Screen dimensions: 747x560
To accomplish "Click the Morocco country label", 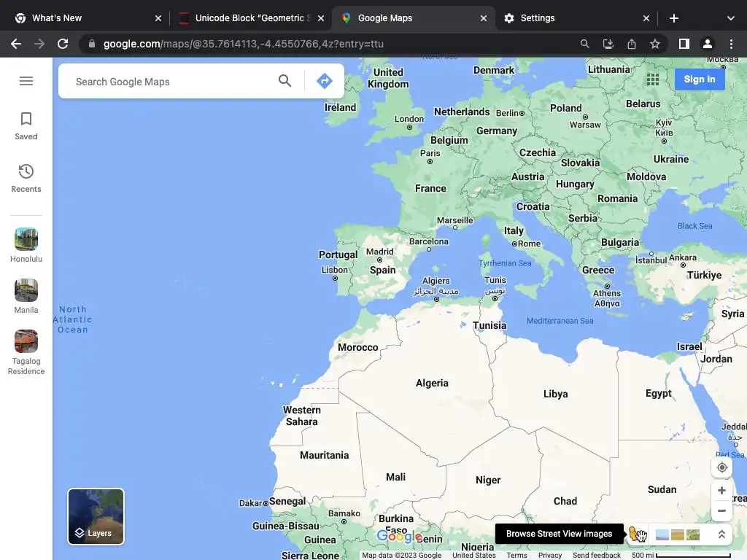I will pyautogui.click(x=357, y=347).
